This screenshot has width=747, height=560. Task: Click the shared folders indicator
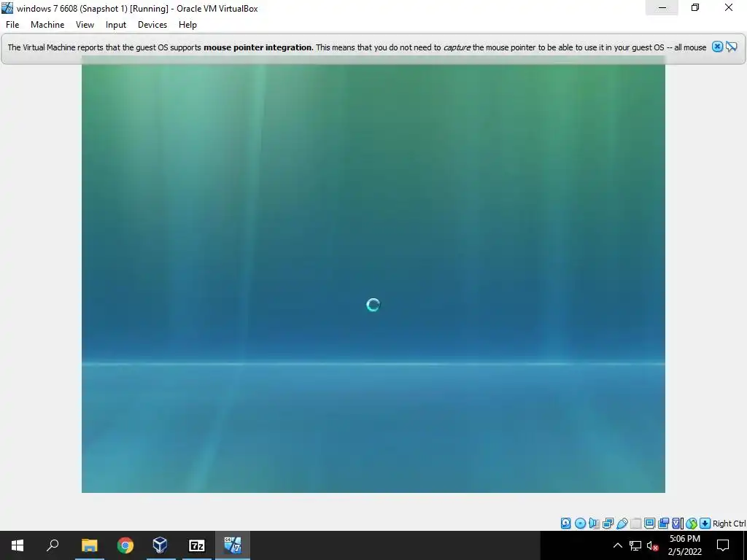click(x=636, y=524)
